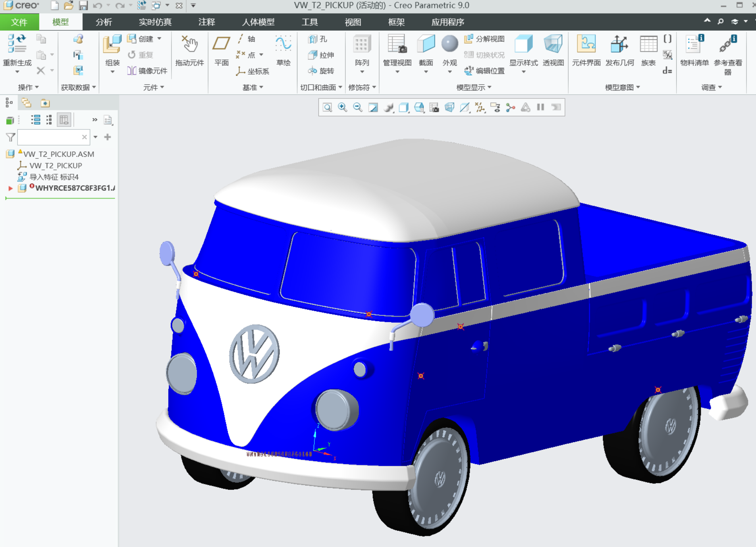
Task: Switch to the Annotate (注释) tab
Action: pyautogui.click(x=207, y=22)
